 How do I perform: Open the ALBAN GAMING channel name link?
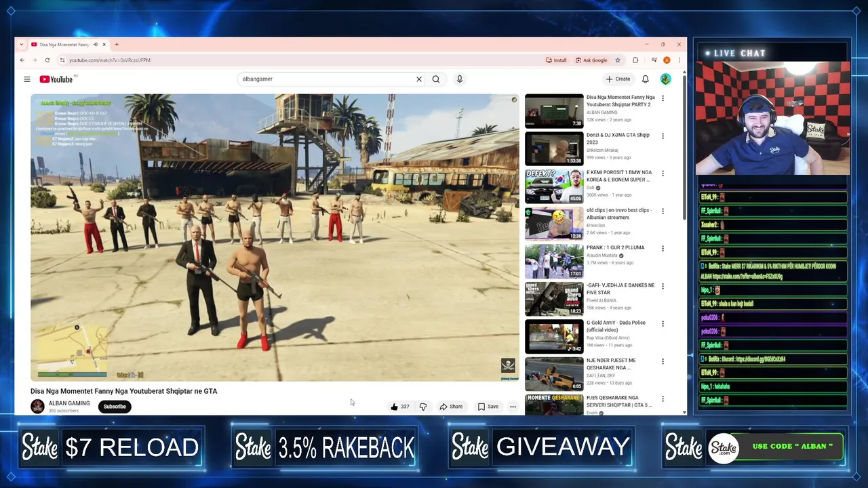[69, 403]
